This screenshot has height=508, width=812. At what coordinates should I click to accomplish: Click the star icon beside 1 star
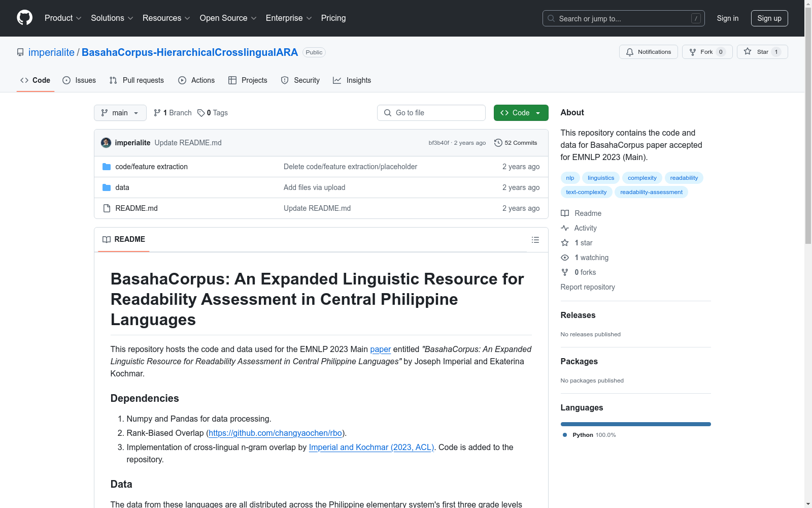point(565,243)
